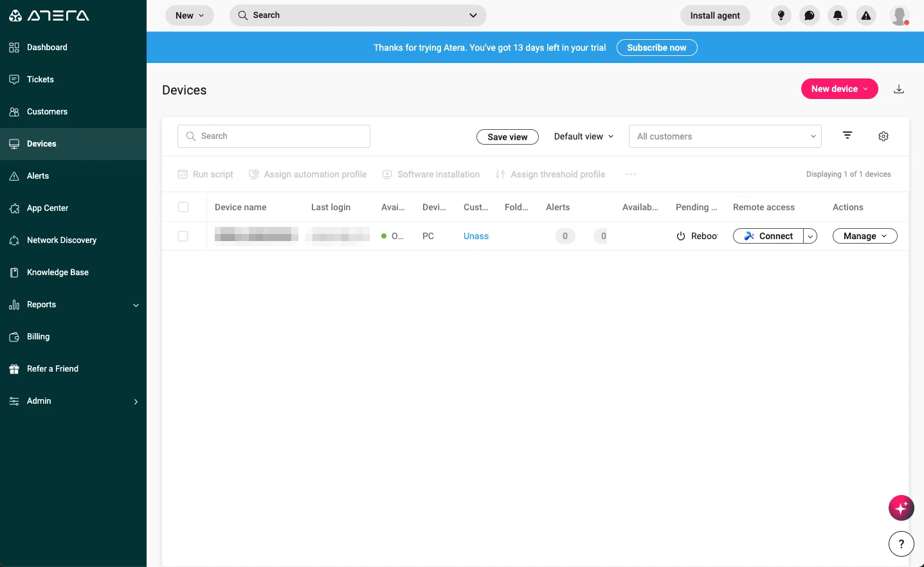The height and width of the screenshot is (567, 924).
Task: Open the user profile avatar
Action: click(x=900, y=15)
